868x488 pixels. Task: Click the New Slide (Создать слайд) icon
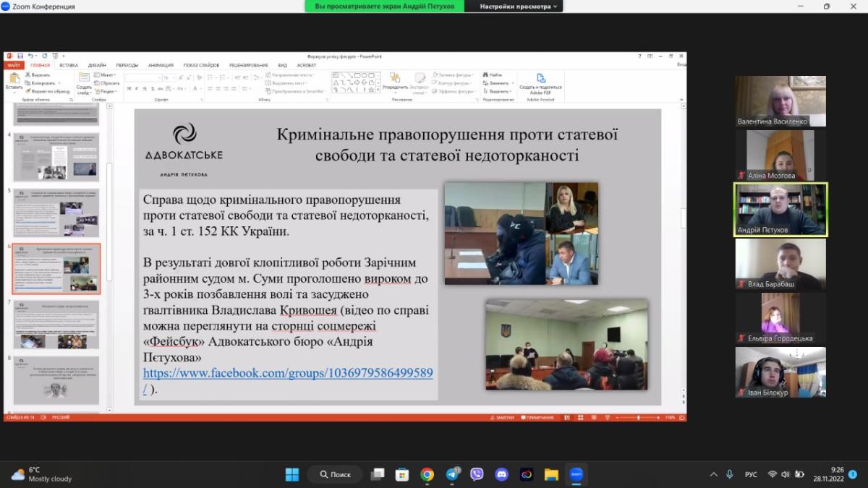click(84, 77)
